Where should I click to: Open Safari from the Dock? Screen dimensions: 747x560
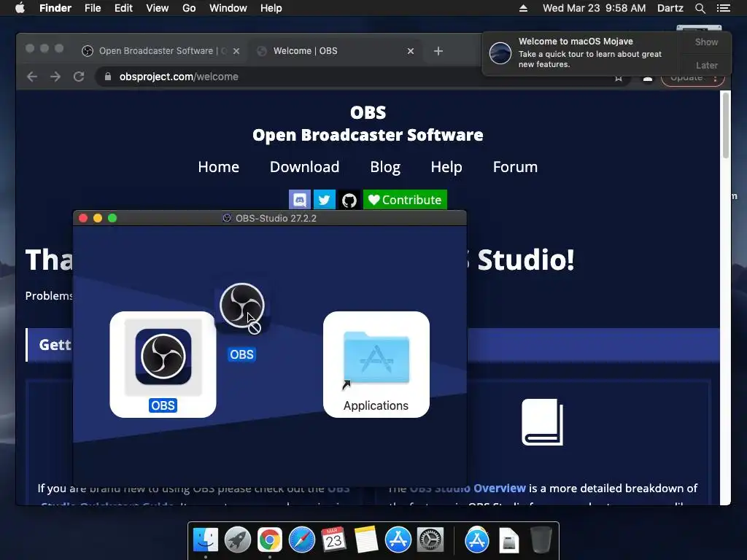(x=302, y=540)
